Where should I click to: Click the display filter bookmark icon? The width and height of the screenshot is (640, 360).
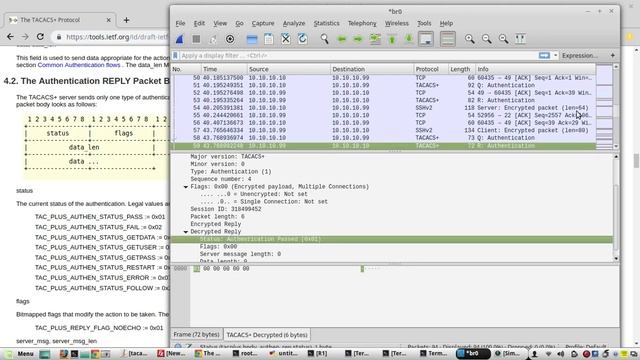point(176,56)
